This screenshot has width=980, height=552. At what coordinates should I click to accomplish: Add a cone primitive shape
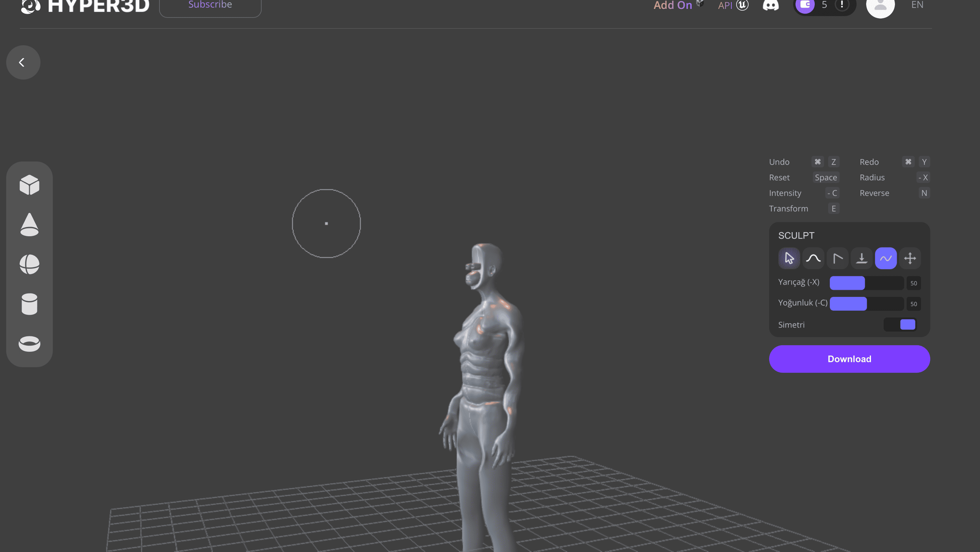(x=29, y=225)
